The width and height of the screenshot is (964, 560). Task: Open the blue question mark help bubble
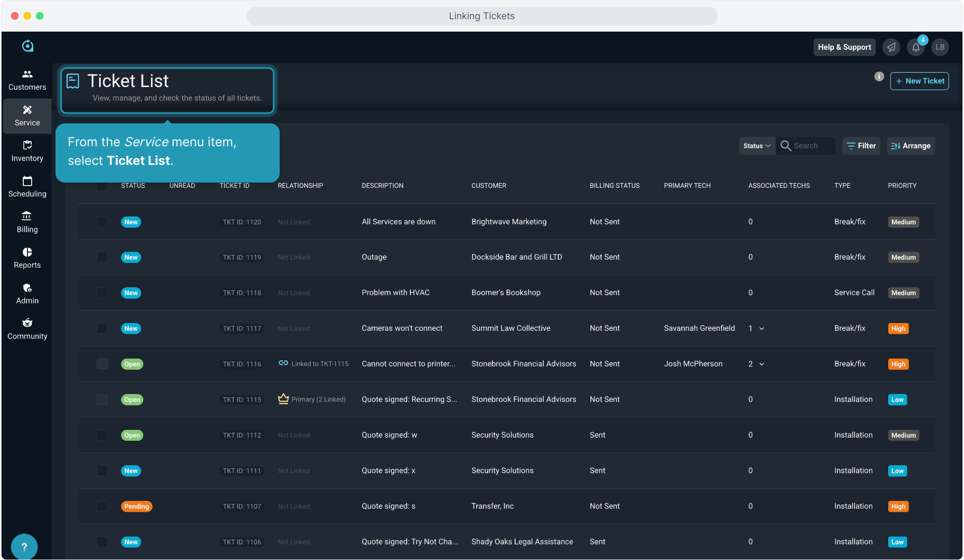24,547
